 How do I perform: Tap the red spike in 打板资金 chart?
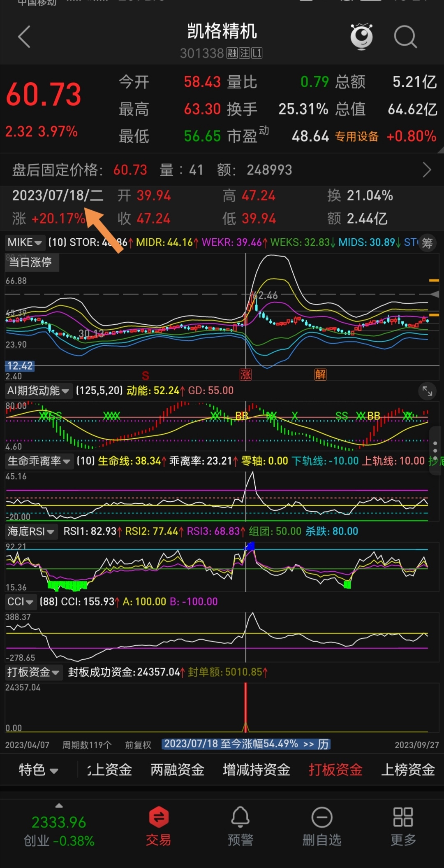(x=245, y=707)
